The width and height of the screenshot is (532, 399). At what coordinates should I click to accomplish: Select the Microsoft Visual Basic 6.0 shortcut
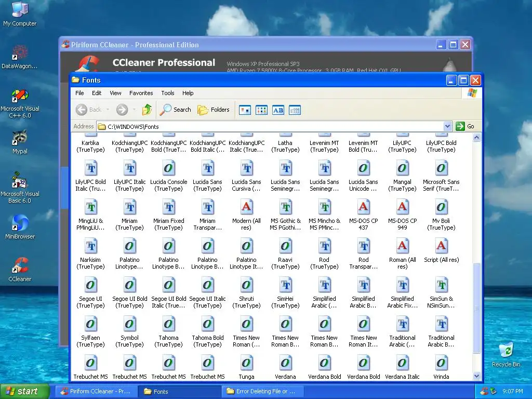coord(20,188)
